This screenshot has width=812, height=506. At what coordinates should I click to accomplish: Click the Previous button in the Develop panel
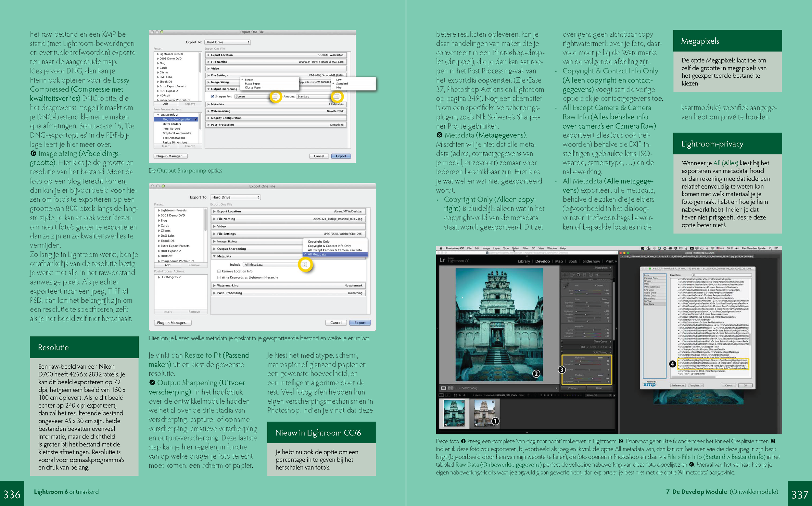(x=573, y=388)
